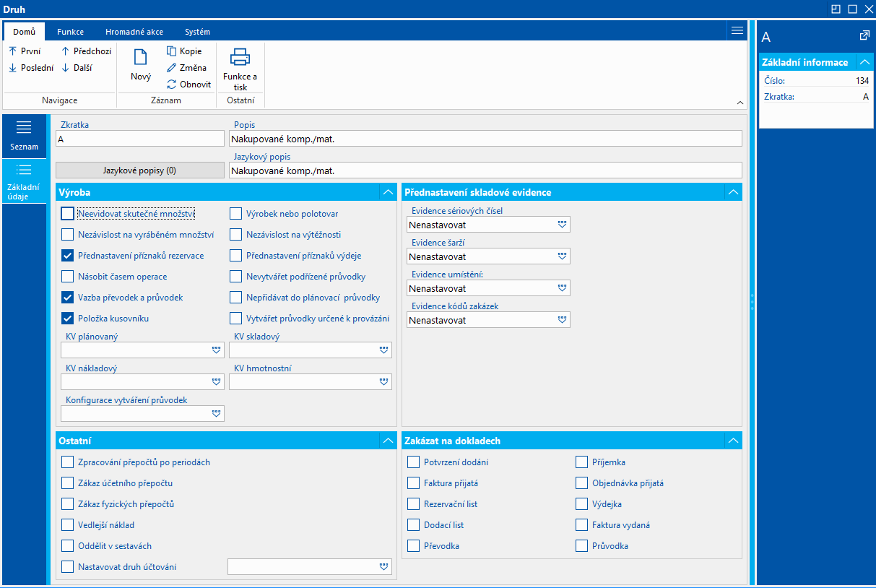Check Nezávislost na vyráběném množství
The image size is (876, 588).
(x=67, y=235)
